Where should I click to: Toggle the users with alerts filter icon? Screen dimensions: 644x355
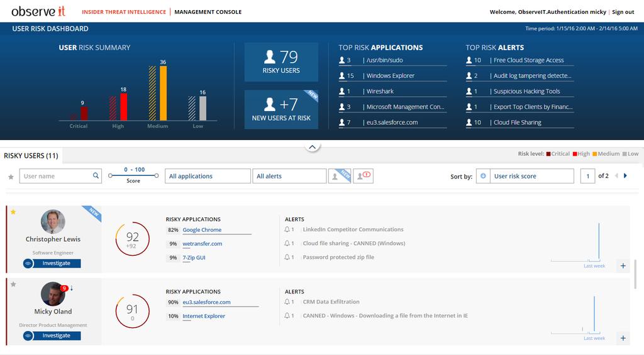[363, 176]
